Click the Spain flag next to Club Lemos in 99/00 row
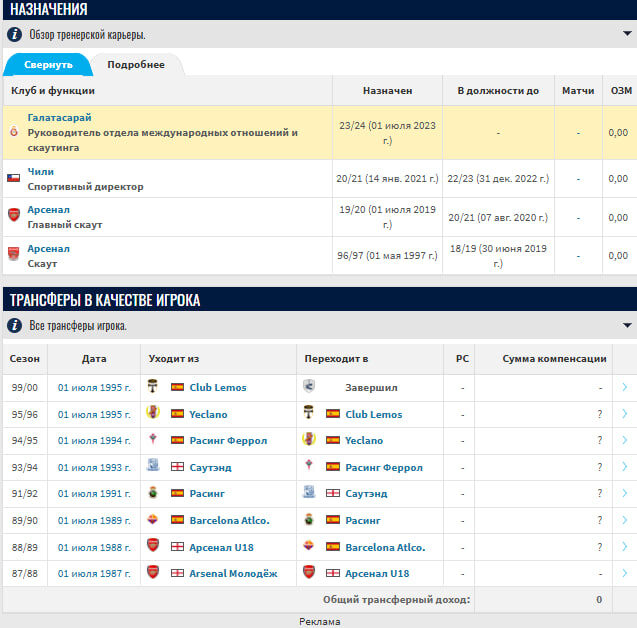Image resolution: width=637 pixels, height=628 pixels. 177,387
